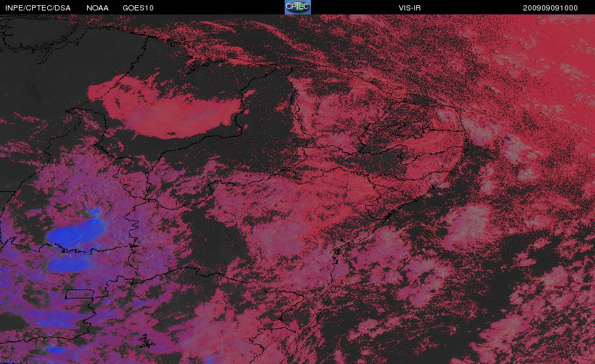This screenshot has height=364, width=595.
Task: Select the 200909091000 timestamp
Action: click(x=550, y=8)
